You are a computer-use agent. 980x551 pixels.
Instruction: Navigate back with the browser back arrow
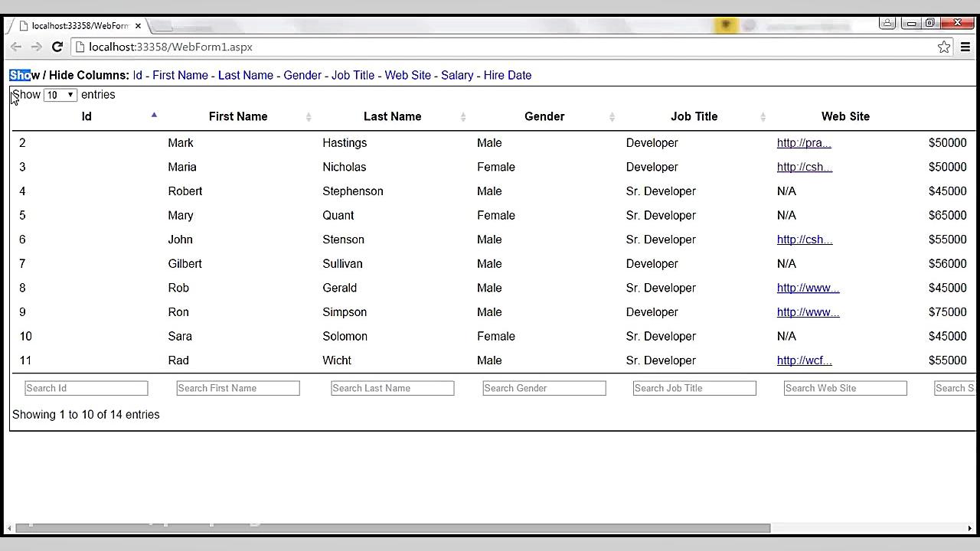(16, 47)
